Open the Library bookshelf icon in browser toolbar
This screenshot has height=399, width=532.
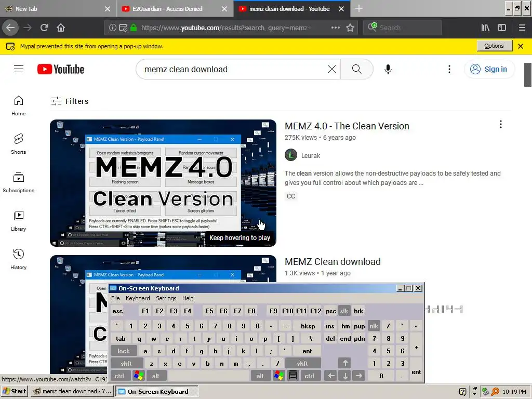(x=485, y=28)
